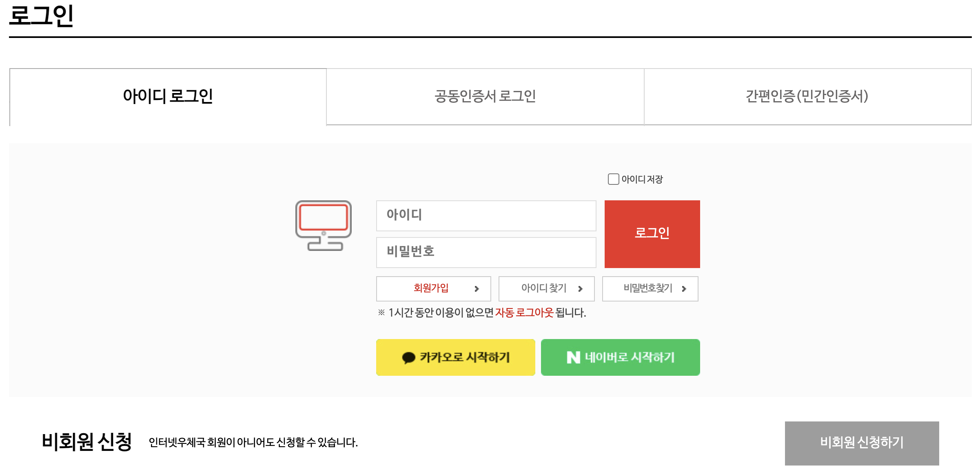Image resolution: width=980 pixels, height=470 pixels.
Task: Click the 카카오로 시작하기 button
Action: click(455, 357)
